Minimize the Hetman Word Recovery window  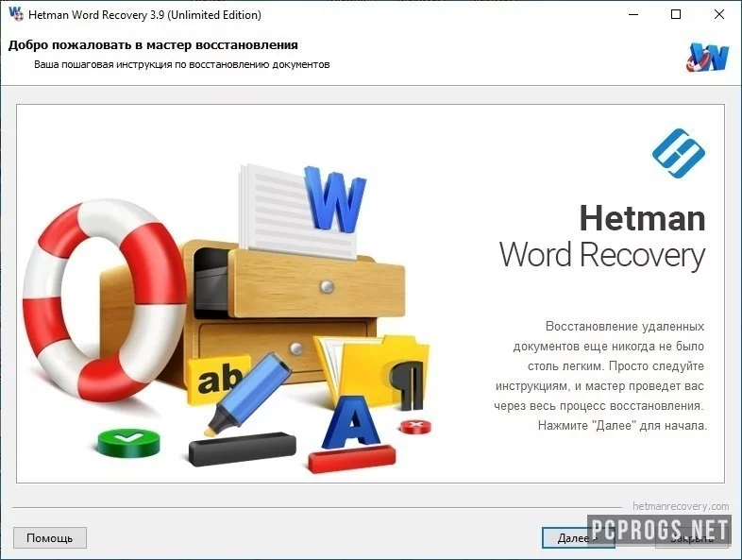coord(633,15)
